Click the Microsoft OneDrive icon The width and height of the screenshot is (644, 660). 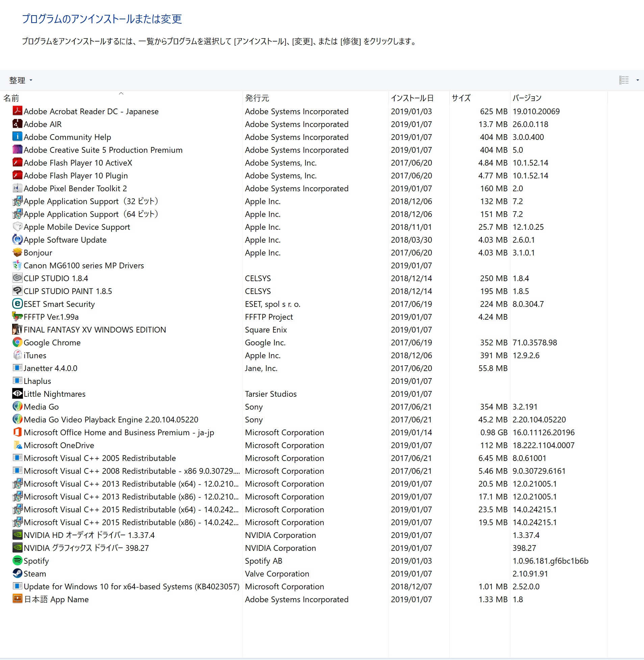click(17, 445)
